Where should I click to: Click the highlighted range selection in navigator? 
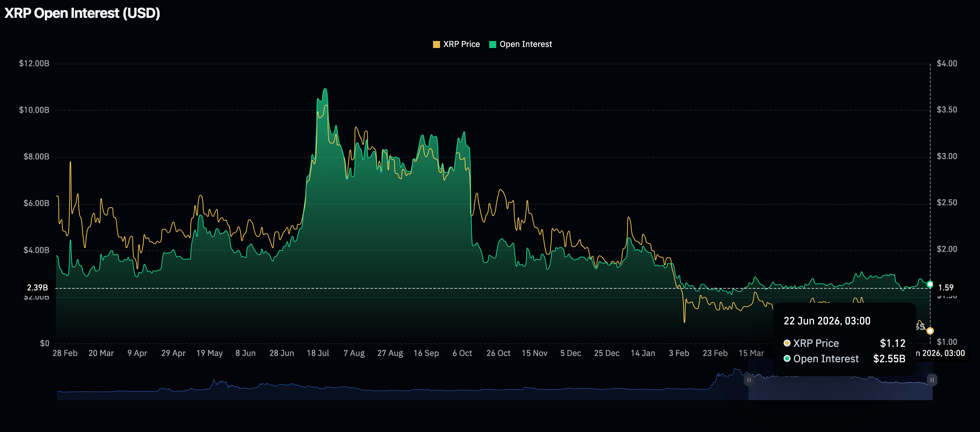[840, 380]
